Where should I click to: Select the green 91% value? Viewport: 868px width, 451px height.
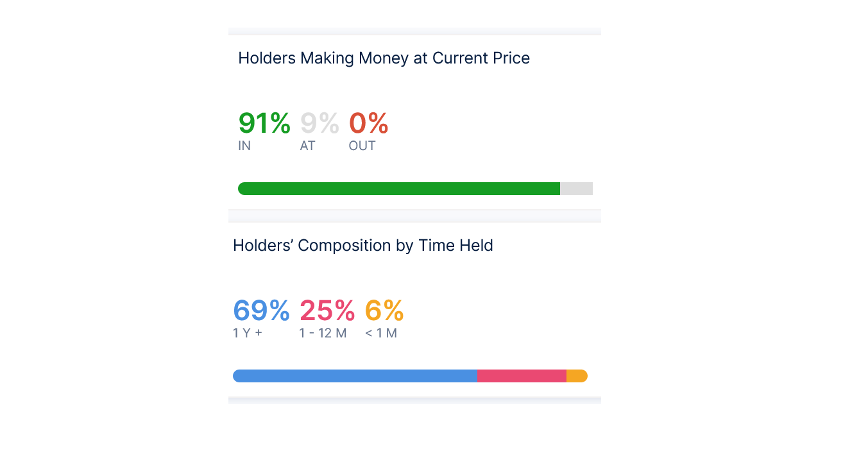[264, 123]
